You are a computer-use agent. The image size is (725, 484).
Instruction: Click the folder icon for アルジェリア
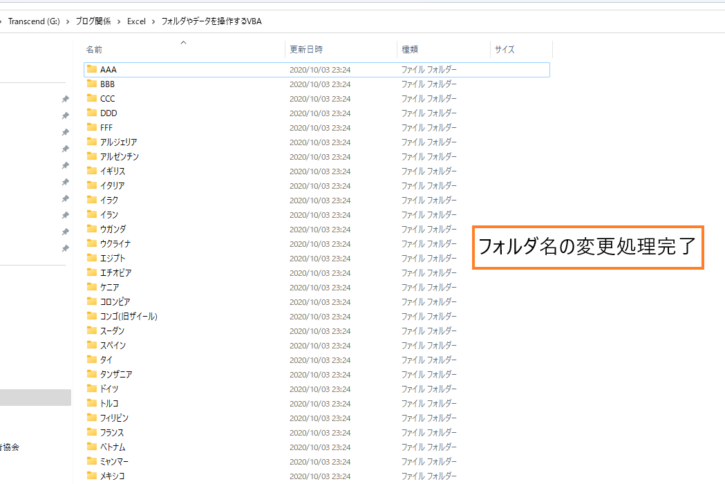tap(91, 142)
